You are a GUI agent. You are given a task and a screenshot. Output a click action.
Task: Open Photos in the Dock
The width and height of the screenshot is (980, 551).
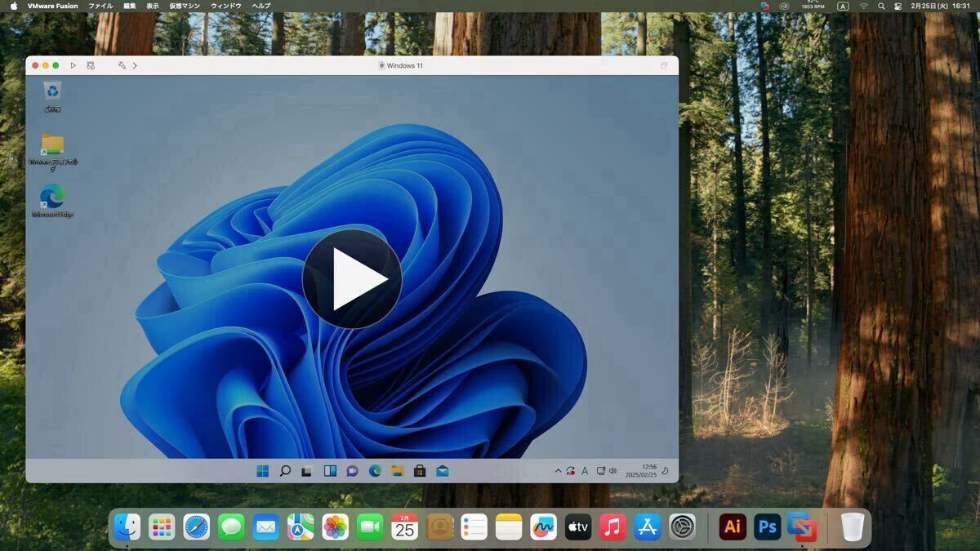[x=335, y=527]
